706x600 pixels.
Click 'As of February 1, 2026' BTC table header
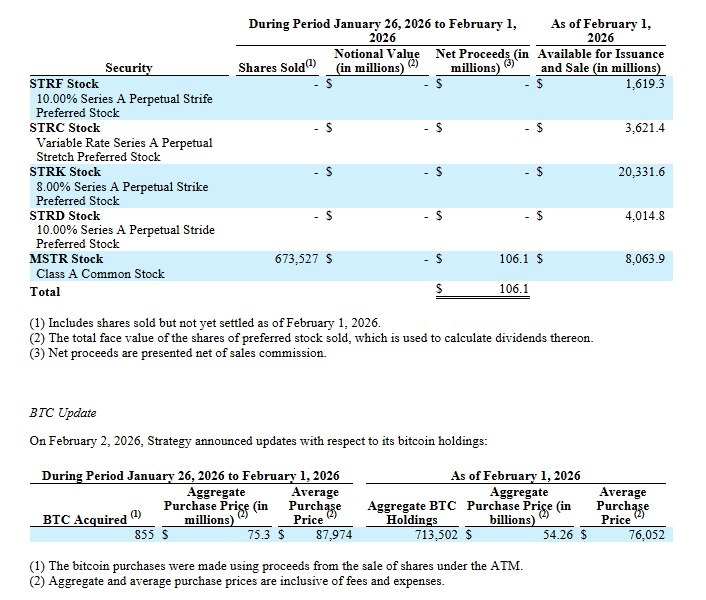(516, 476)
